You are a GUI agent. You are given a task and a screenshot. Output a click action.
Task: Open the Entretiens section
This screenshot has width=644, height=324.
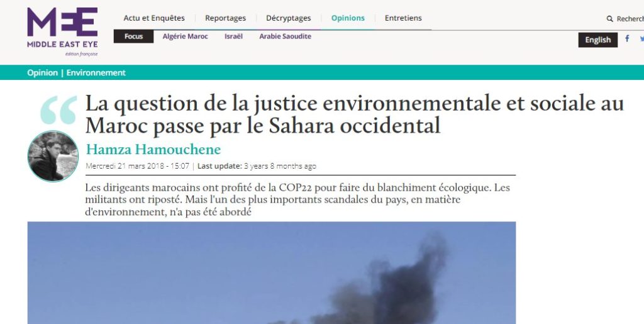[403, 18]
